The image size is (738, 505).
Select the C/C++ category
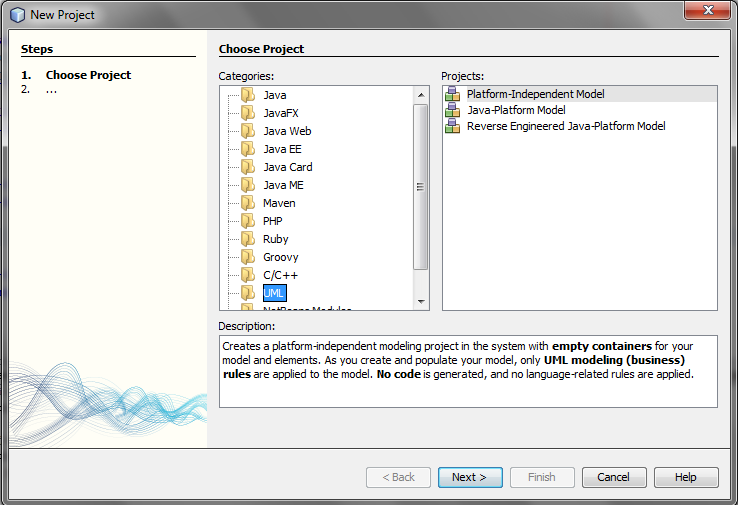coord(281,275)
